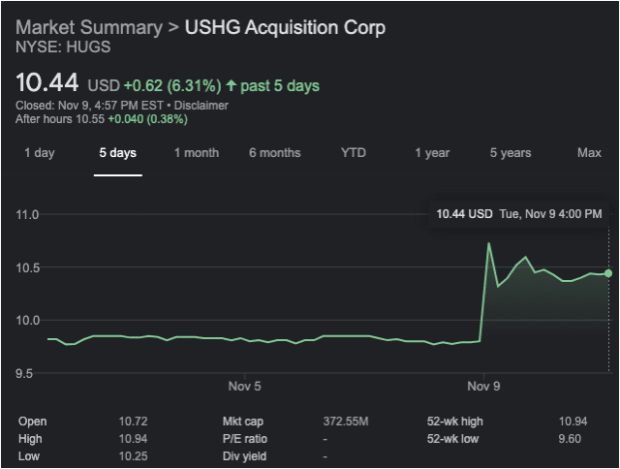Switch to the 6 months tab
The height and width of the screenshot is (469, 620).
coord(275,153)
